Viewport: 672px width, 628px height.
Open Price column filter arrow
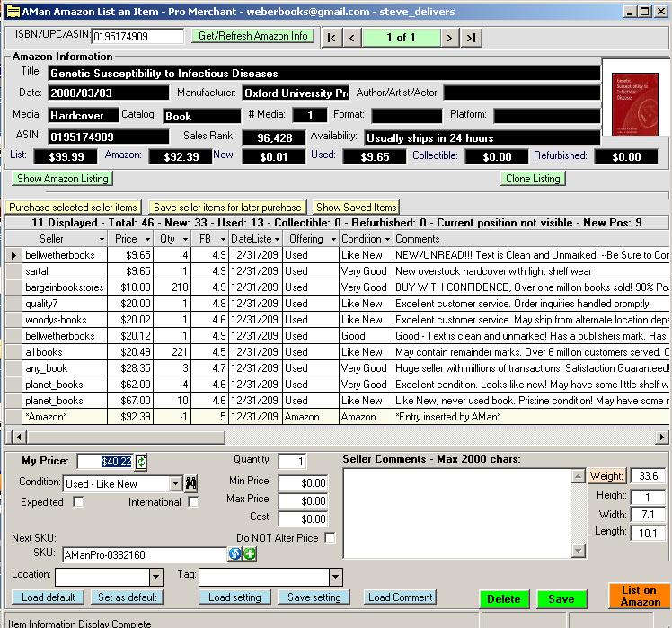(x=147, y=239)
